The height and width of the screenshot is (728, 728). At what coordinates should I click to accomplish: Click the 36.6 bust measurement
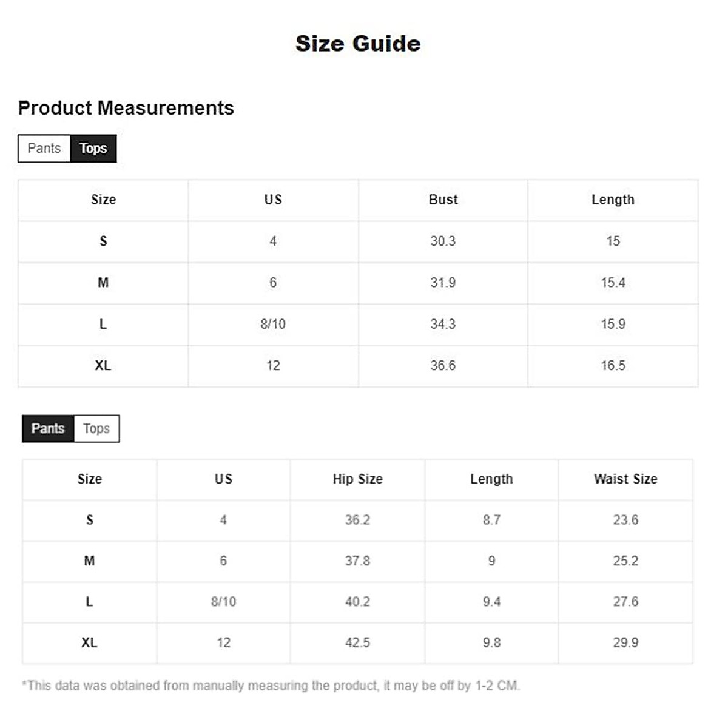(x=443, y=366)
